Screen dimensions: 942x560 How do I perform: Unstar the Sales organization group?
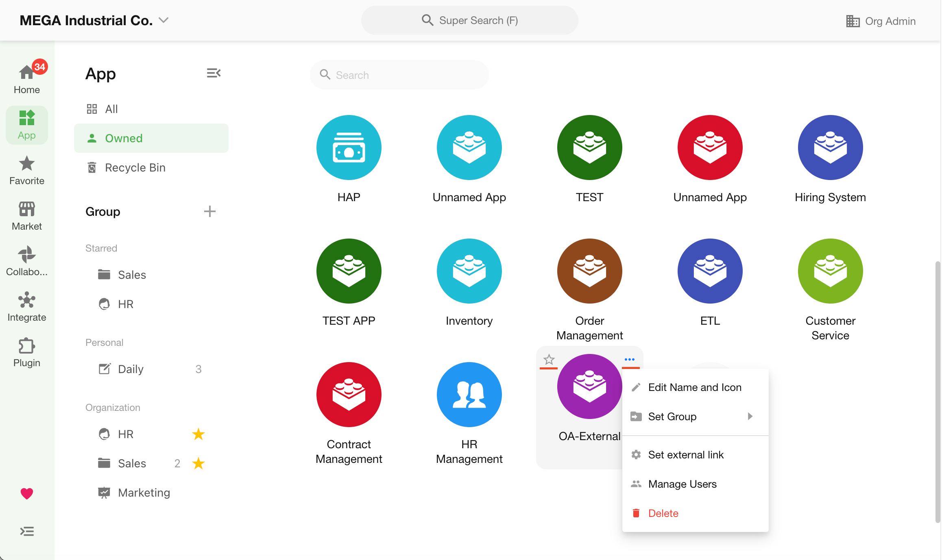click(x=198, y=463)
